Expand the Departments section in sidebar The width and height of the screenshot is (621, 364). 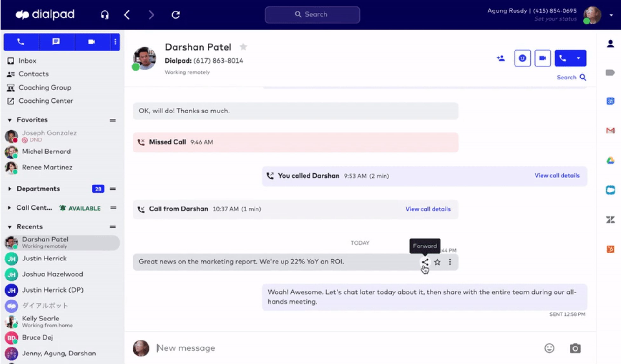pos(9,188)
